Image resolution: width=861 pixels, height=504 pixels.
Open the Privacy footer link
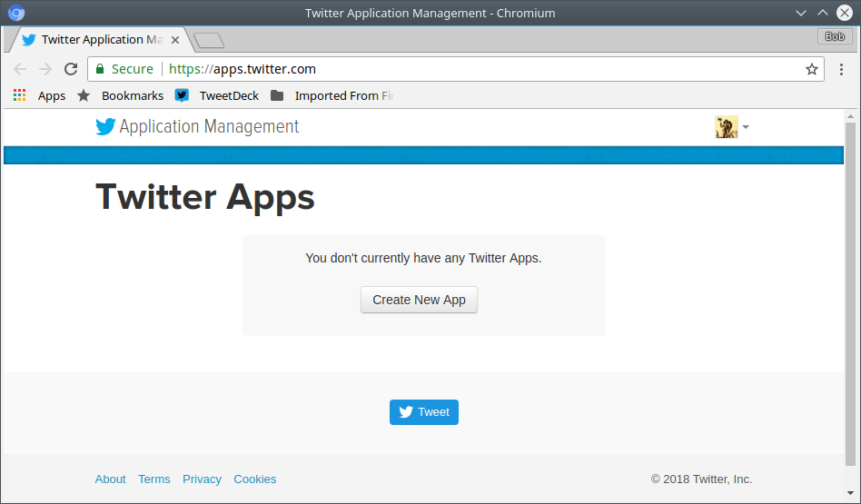click(x=202, y=479)
